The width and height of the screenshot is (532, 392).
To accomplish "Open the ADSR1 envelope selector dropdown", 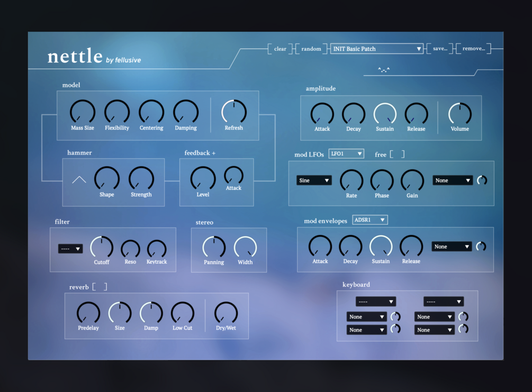I will (x=370, y=220).
